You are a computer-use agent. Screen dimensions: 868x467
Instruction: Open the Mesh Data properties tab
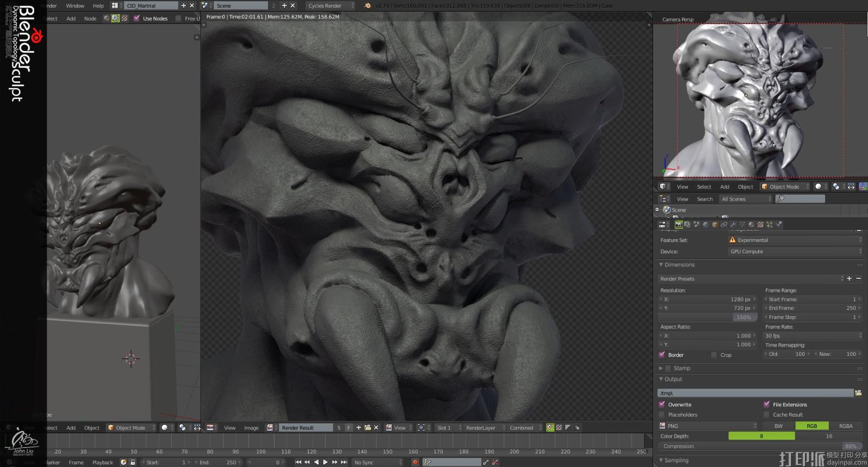(742, 225)
